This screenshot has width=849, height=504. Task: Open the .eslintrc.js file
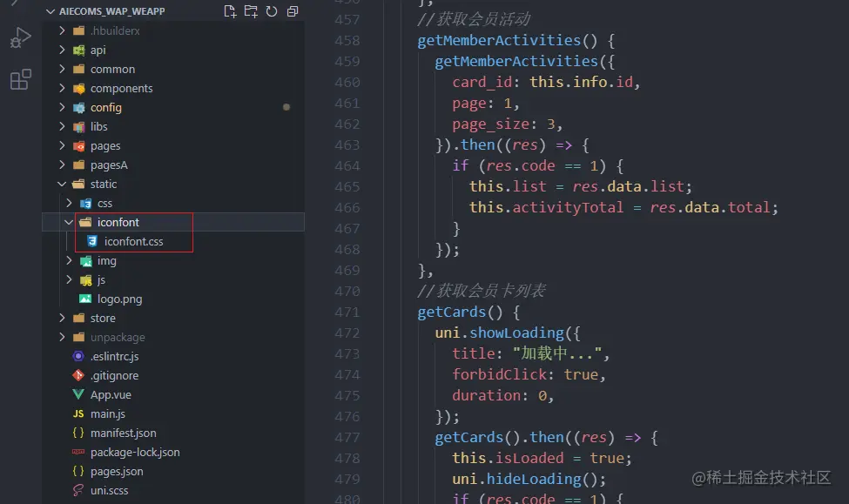tap(114, 357)
